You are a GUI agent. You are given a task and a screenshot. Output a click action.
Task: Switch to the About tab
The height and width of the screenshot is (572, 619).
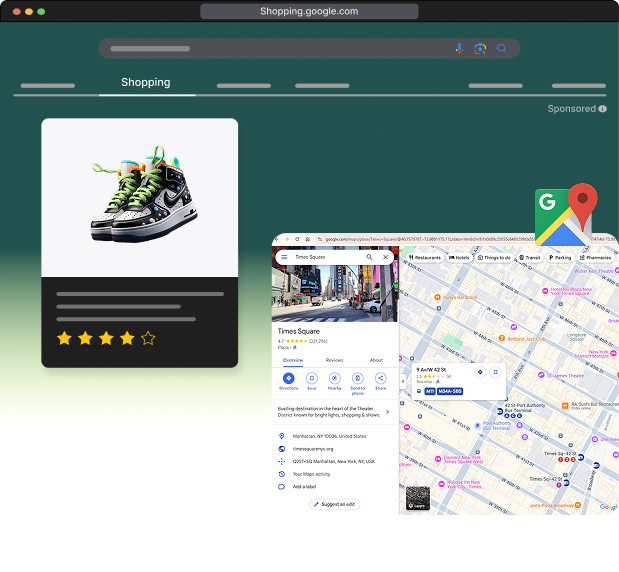[x=376, y=360]
